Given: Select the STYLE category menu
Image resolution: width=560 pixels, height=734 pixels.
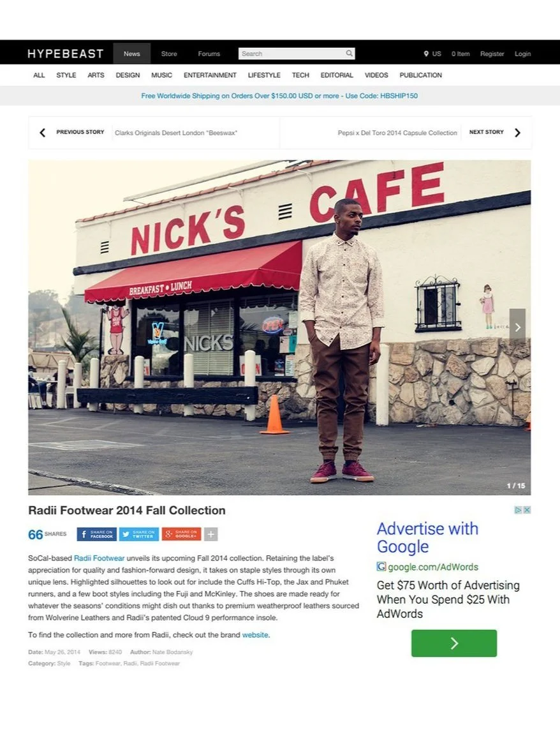Looking at the screenshot, I should [x=66, y=75].
